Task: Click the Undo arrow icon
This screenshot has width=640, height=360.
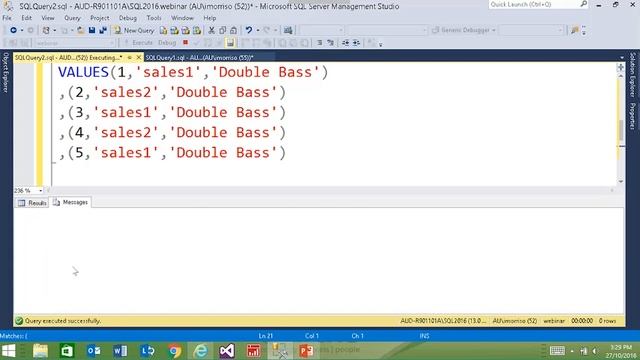Action: tap(249, 30)
